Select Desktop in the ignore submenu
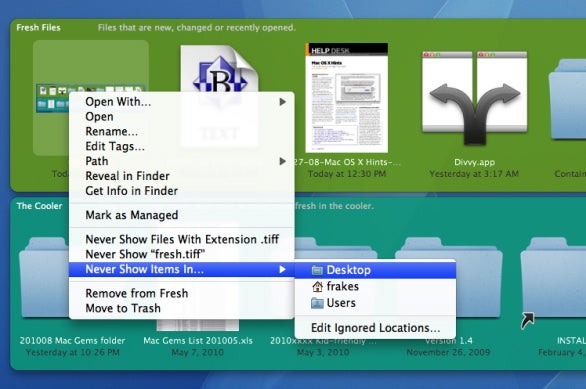586x389 pixels. [x=375, y=270]
